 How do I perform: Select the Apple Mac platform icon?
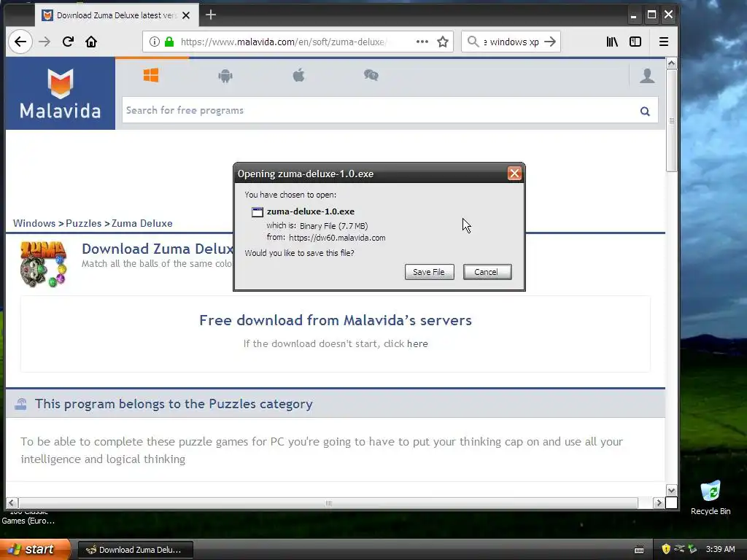[x=298, y=75]
